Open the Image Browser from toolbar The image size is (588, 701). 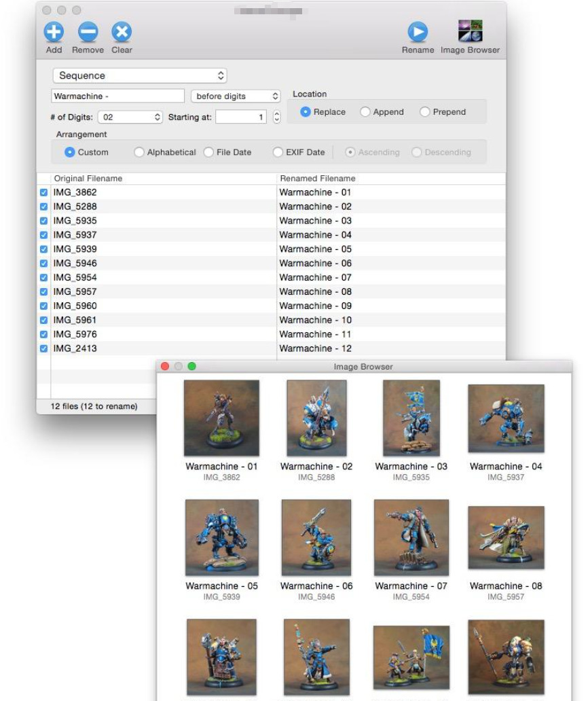[x=470, y=31]
